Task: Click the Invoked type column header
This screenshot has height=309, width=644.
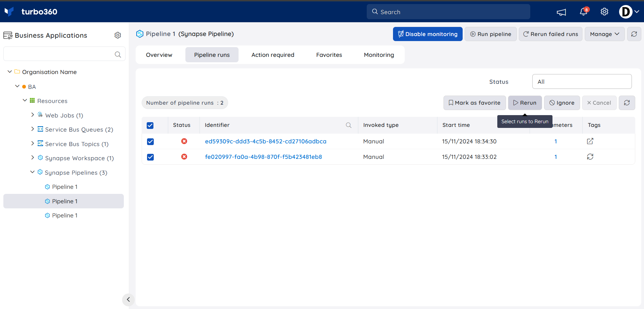Action: (381, 125)
